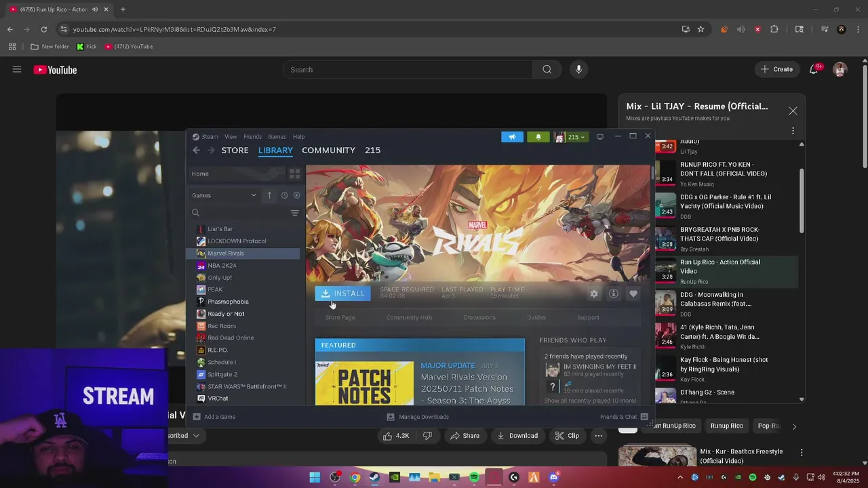Click Show all recently played link
This screenshot has height=488, width=868.
[590, 401]
